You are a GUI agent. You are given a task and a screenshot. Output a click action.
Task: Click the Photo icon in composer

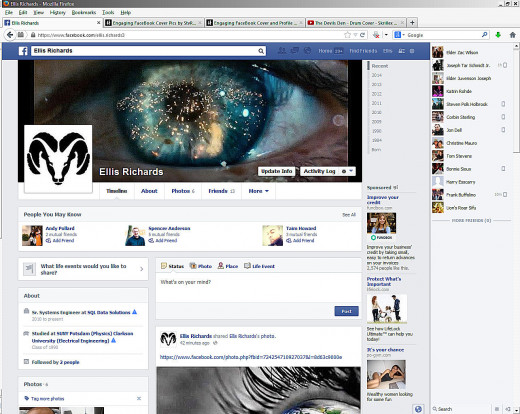(193, 266)
